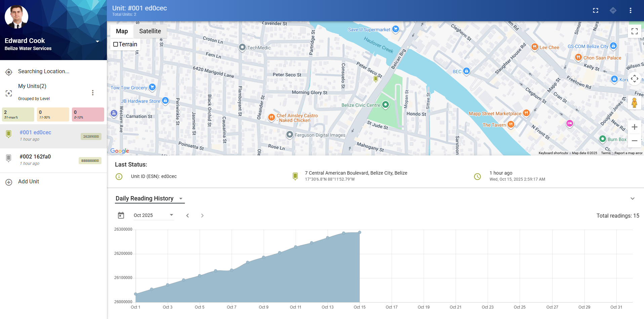Go to previous month in chart
Screen dimensions: 644x319
188,216
